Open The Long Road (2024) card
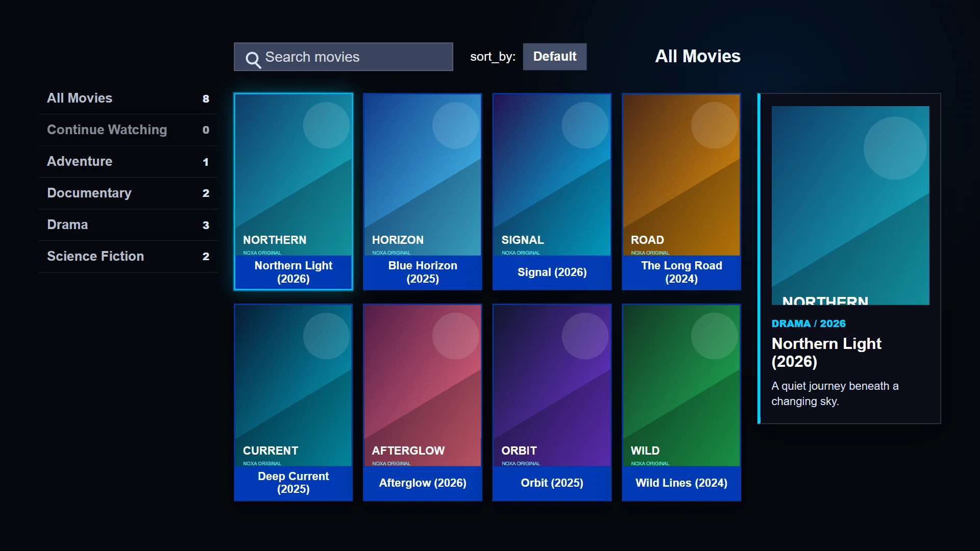This screenshot has width=980, height=551. [681, 191]
